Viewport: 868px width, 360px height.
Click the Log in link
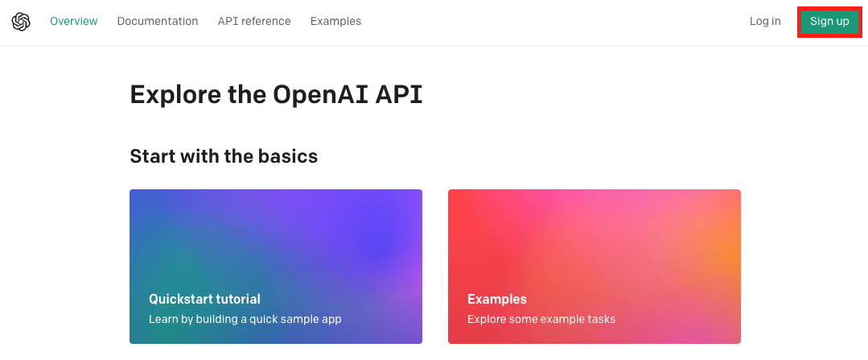[765, 21]
